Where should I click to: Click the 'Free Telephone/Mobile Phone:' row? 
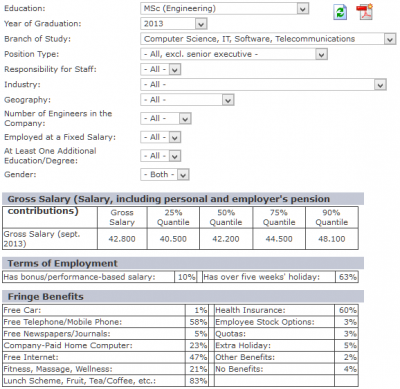click(x=105, y=322)
